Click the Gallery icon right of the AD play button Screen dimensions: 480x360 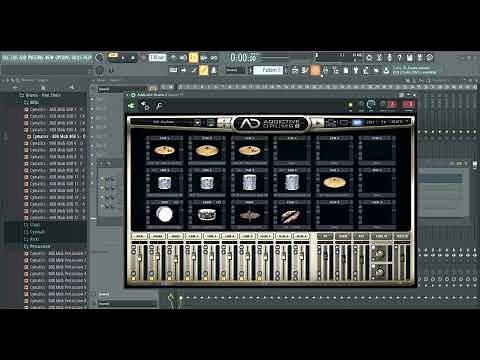[331, 123]
